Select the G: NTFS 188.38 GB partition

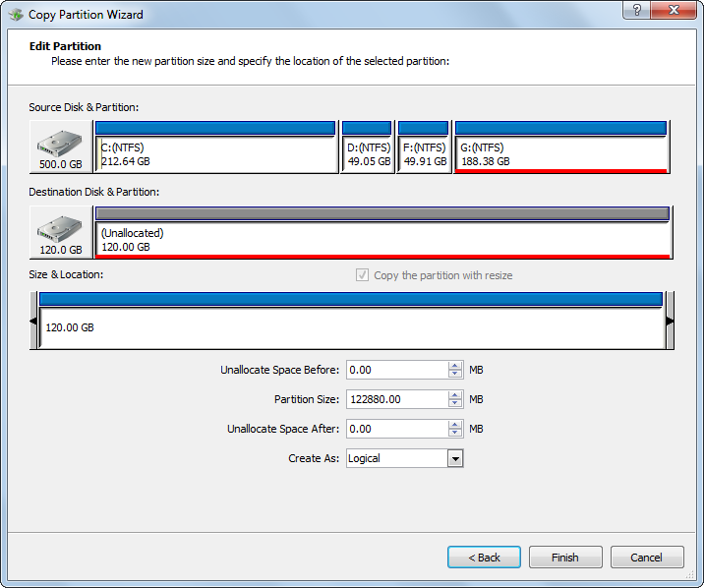(561, 147)
